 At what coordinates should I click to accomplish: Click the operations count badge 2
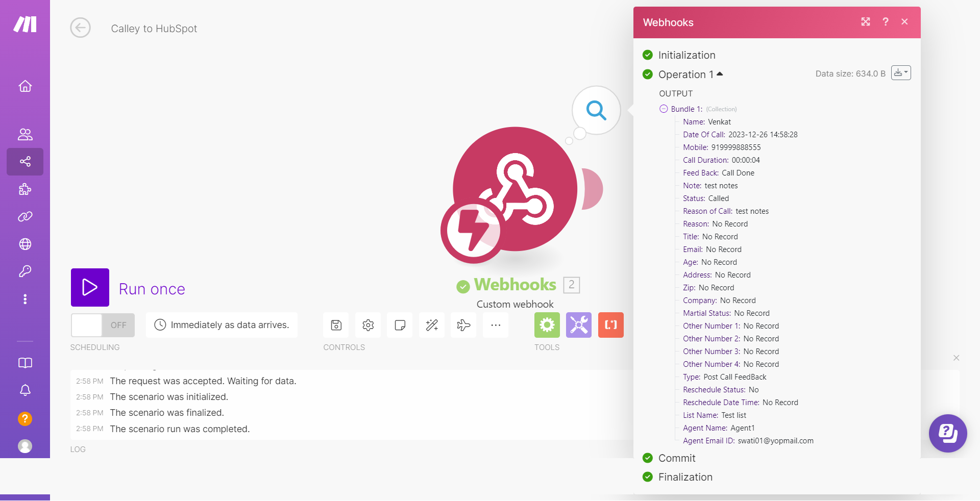coord(572,285)
